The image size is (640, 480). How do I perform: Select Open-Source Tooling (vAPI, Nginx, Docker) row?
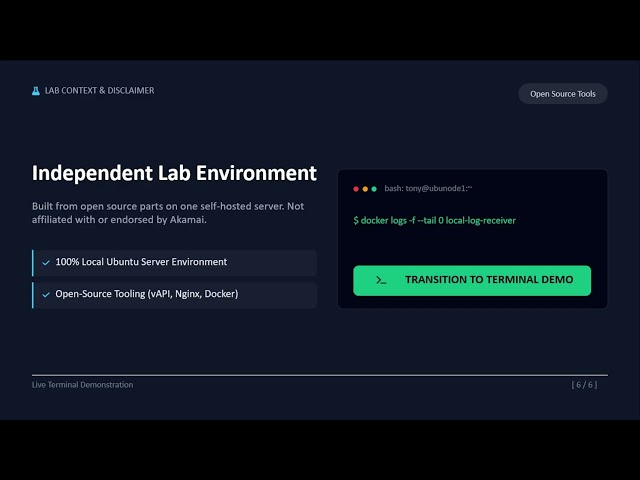174,294
